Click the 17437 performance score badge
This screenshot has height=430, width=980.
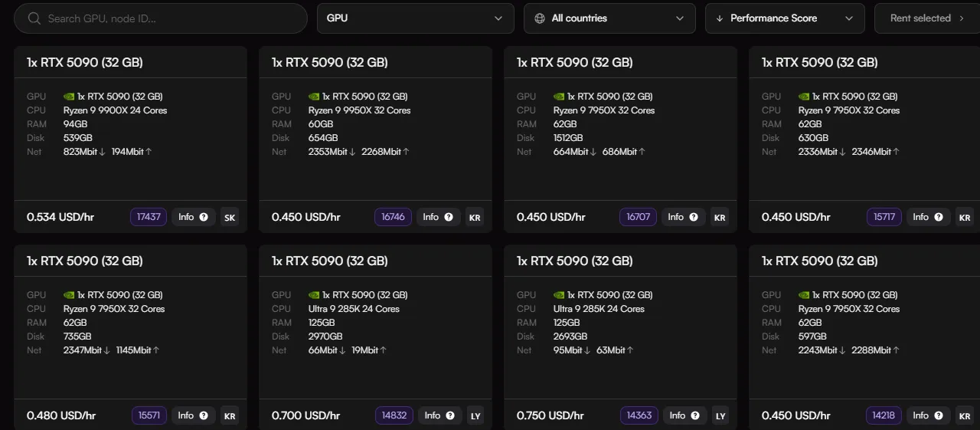[149, 217]
